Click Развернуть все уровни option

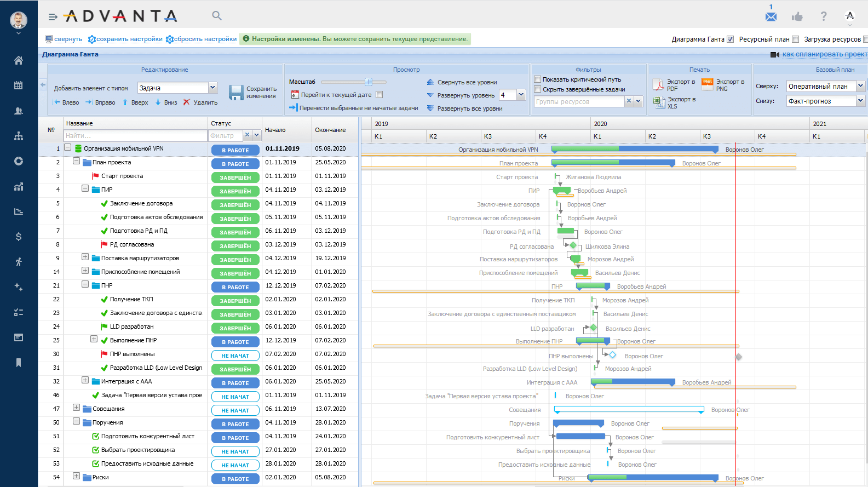point(469,108)
